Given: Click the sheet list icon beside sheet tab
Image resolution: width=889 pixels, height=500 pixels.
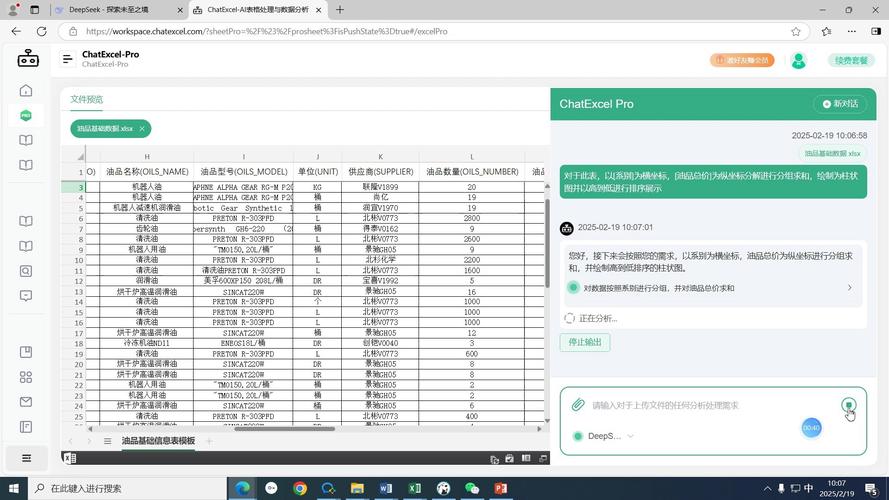Looking at the screenshot, I should pos(107,441).
